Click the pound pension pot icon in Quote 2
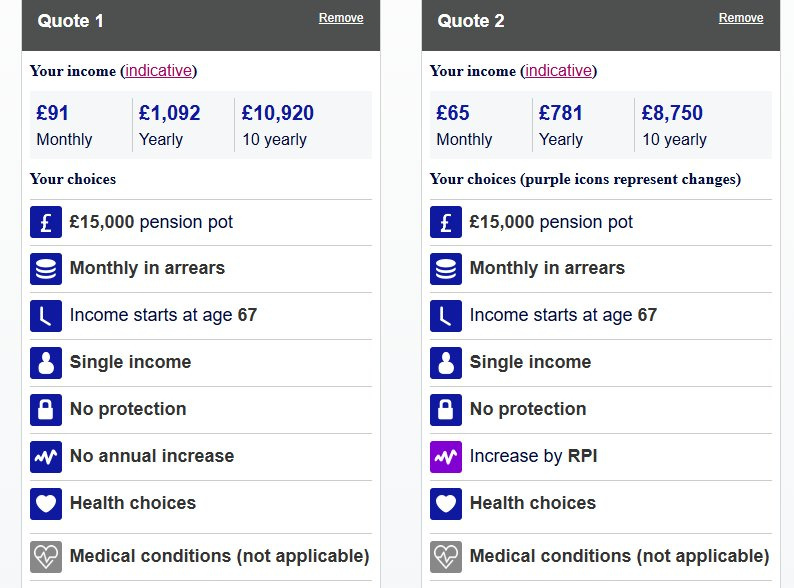Screen dimensions: 794x588 tap(446, 222)
